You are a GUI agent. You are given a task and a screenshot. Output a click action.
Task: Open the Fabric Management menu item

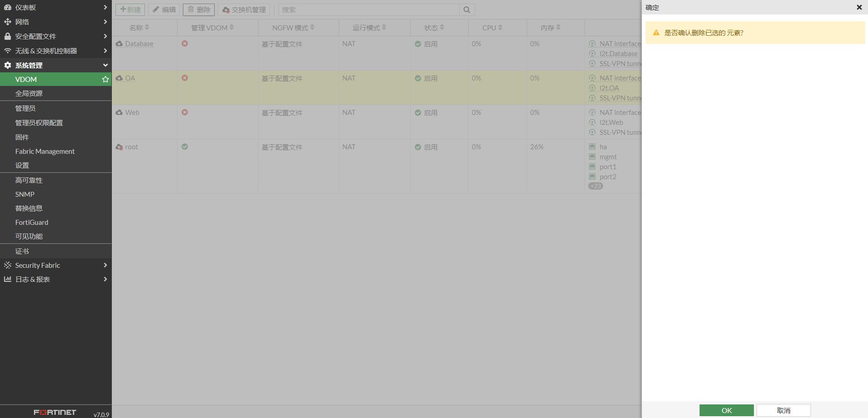45,151
